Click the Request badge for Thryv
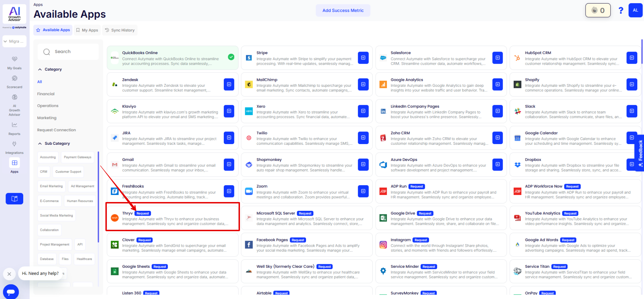The image size is (644, 299). click(143, 213)
